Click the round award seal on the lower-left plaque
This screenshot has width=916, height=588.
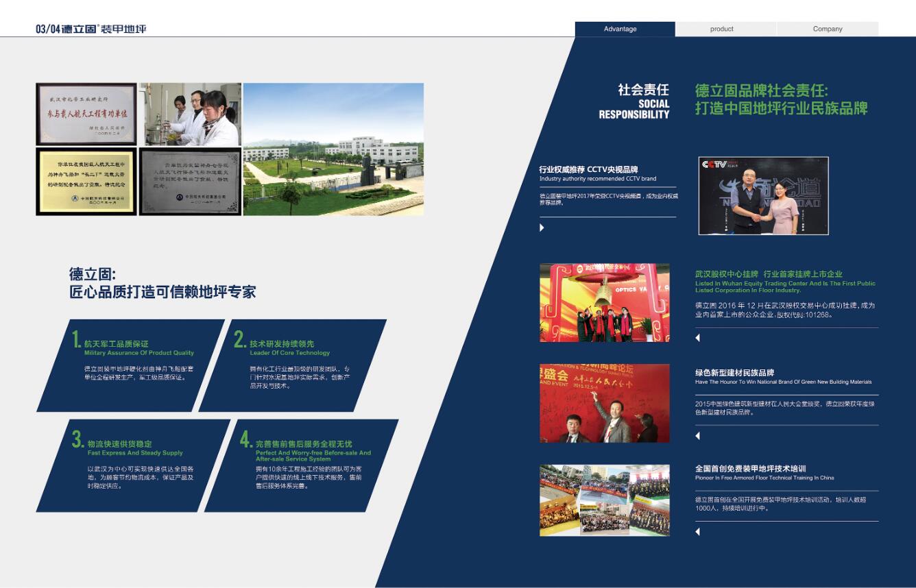pyautogui.click(x=75, y=199)
